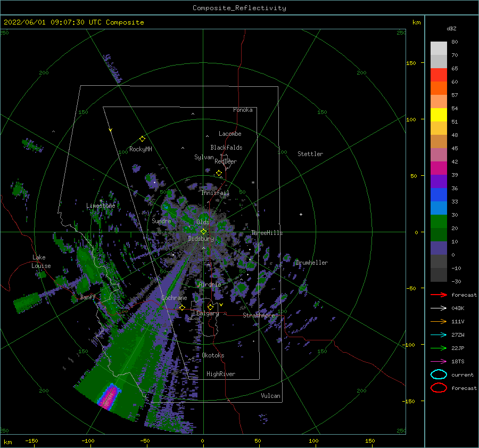Click the light gray 70–80 dBZ swatch
The width and height of the screenshot is (479, 448).
[x=439, y=48]
